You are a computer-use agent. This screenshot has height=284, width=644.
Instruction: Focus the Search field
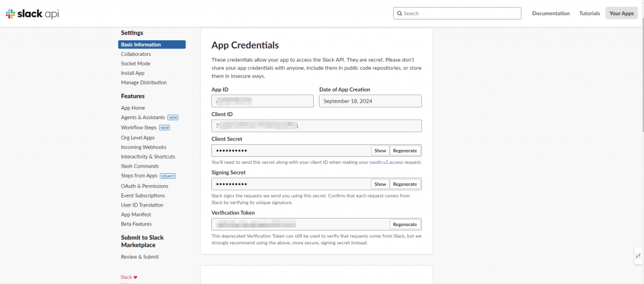[x=457, y=13]
